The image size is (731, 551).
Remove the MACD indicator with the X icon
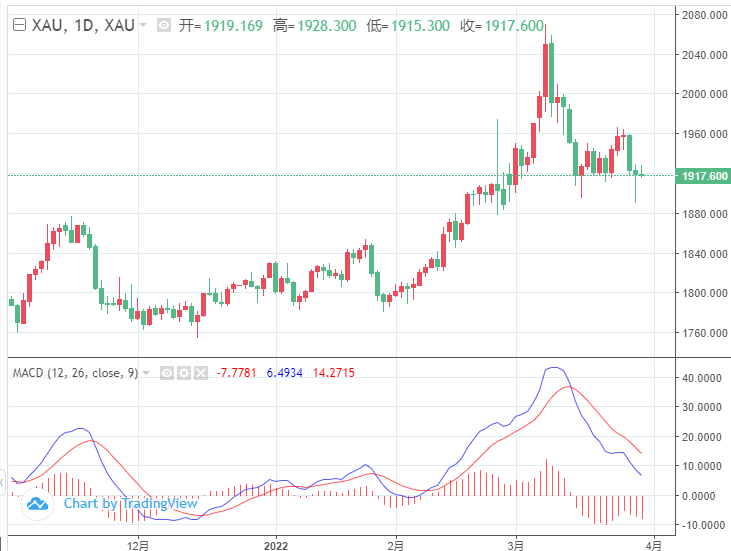click(x=201, y=373)
